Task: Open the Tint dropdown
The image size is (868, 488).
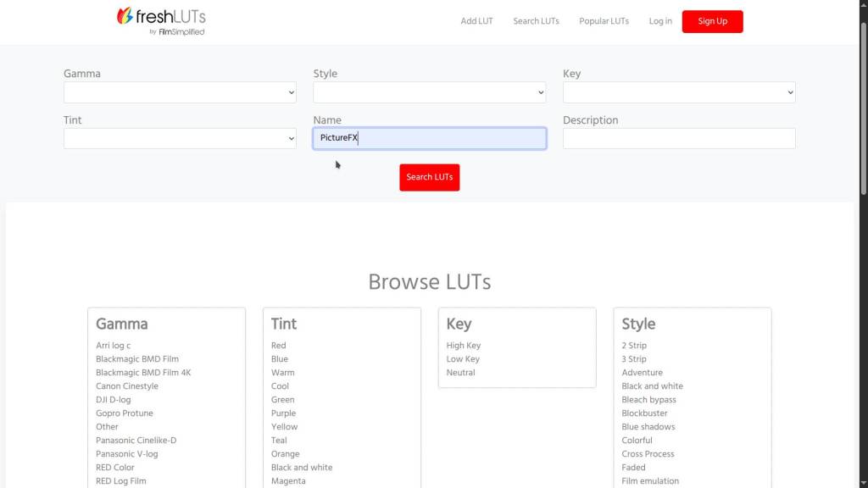Action: [180, 138]
